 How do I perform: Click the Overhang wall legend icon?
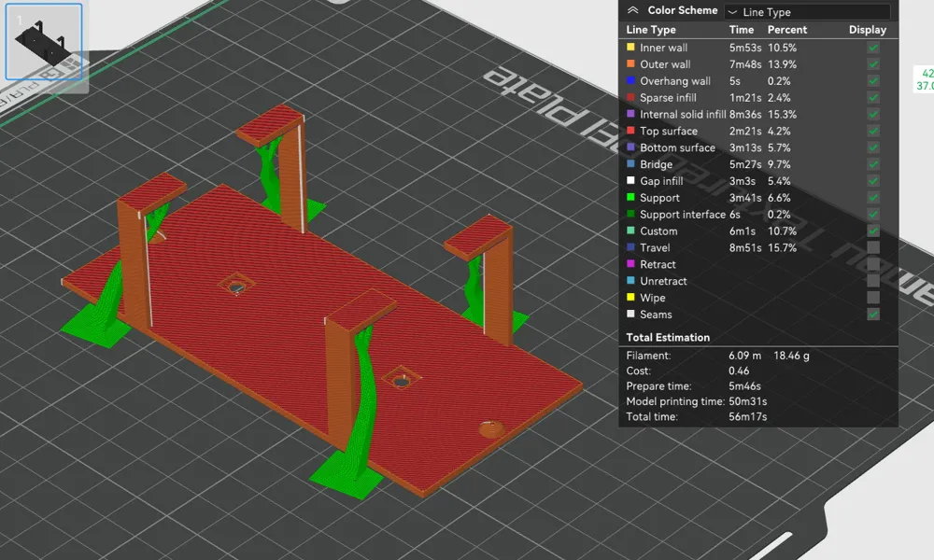pyautogui.click(x=631, y=81)
